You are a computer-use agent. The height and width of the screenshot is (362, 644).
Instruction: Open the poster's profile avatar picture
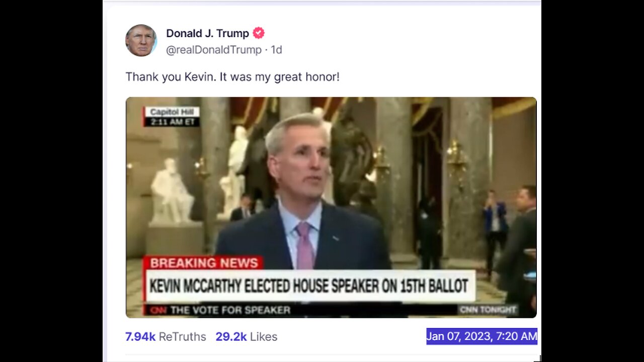coord(141,40)
